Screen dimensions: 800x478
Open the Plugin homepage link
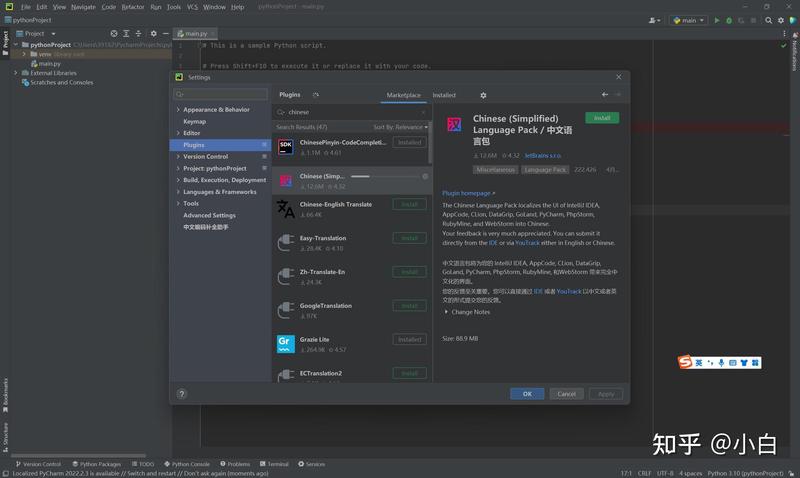(468, 193)
